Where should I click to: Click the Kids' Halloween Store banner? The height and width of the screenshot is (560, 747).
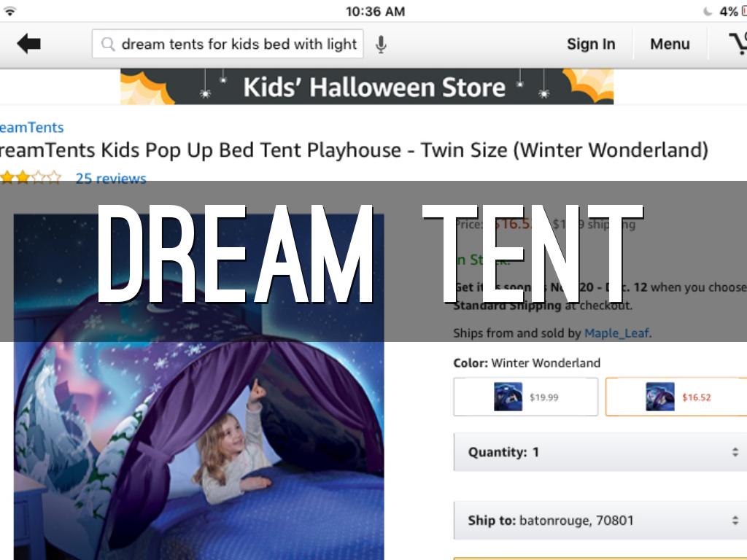[367, 87]
